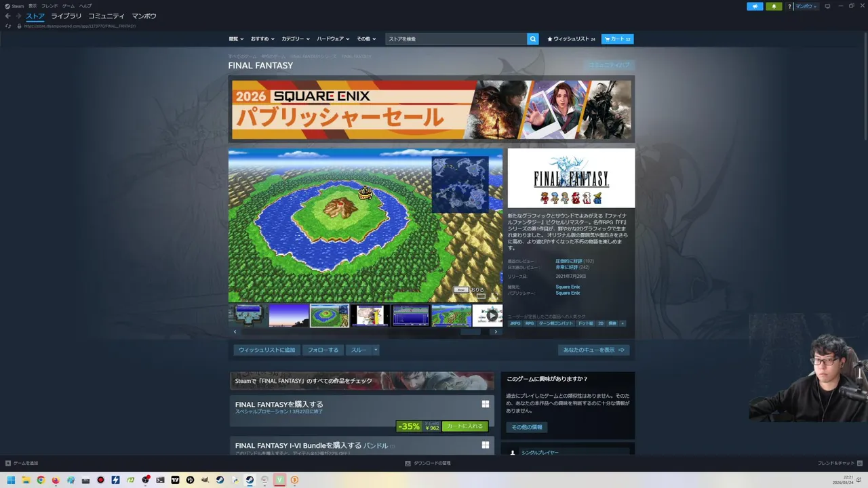Select the purple sunset screenshot thumbnail
Viewport: 868px width, 488px height.
pyautogui.click(x=288, y=315)
